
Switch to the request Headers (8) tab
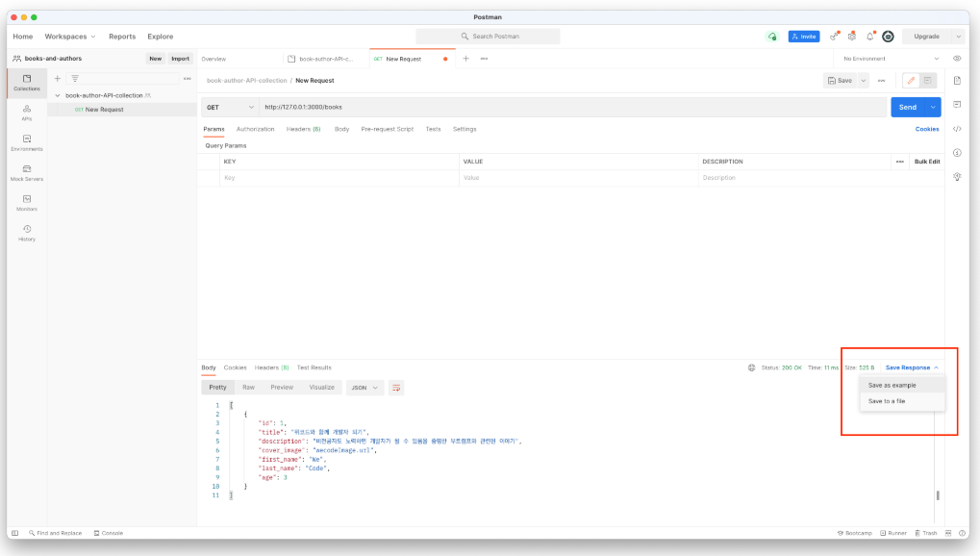pyautogui.click(x=303, y=129)
